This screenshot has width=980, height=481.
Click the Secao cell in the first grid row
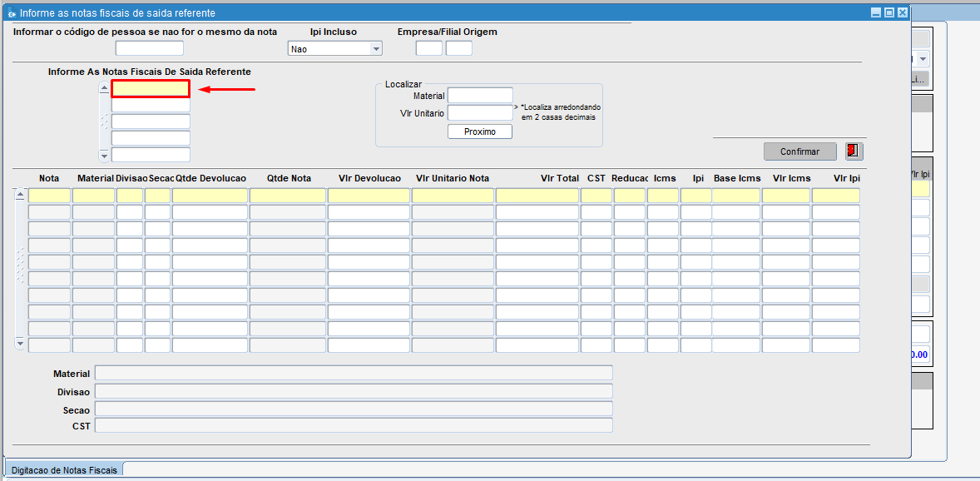coord(157,196)
